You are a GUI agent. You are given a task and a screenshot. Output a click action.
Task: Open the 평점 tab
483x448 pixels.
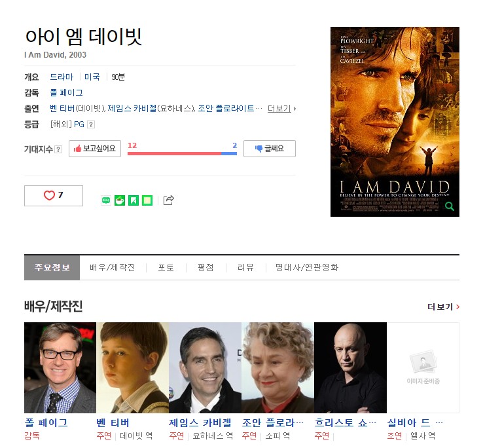(x=206, y=267)
